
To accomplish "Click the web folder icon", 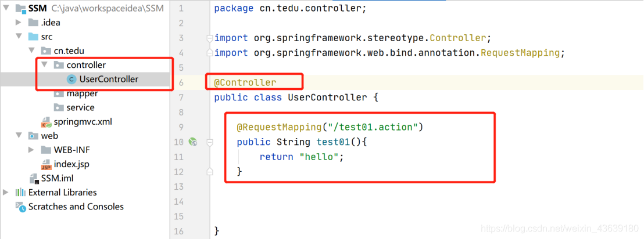I will (x=33, y=136).
